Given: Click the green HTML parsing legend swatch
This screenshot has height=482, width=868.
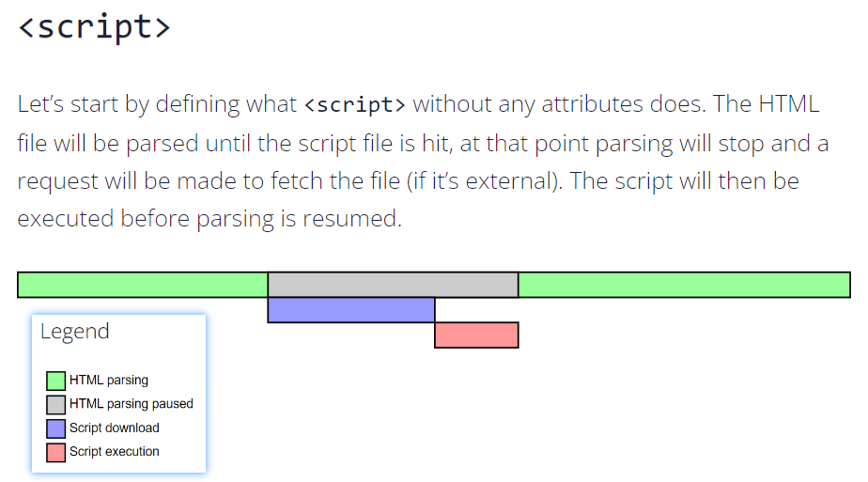Looking at the screenshot, I should pyautogui.click(x=56, y=381).
